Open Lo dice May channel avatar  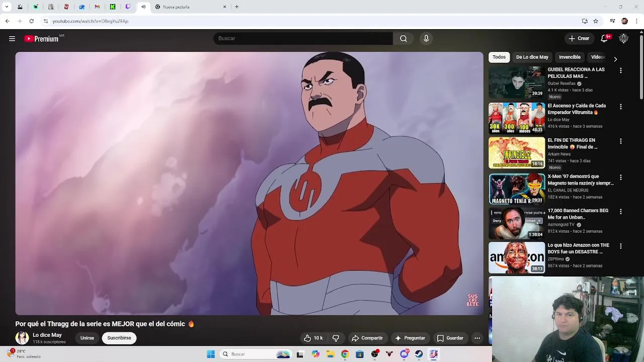tap(22, 338)
